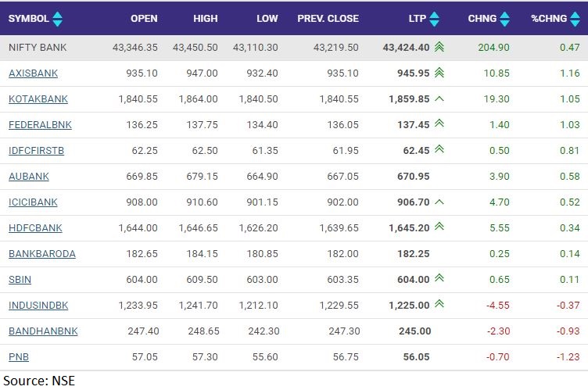This screenshot has width=588, height=390.
Task: Click the up-arrow beside NIFTY BANK LTP
Action: (439, 48)
